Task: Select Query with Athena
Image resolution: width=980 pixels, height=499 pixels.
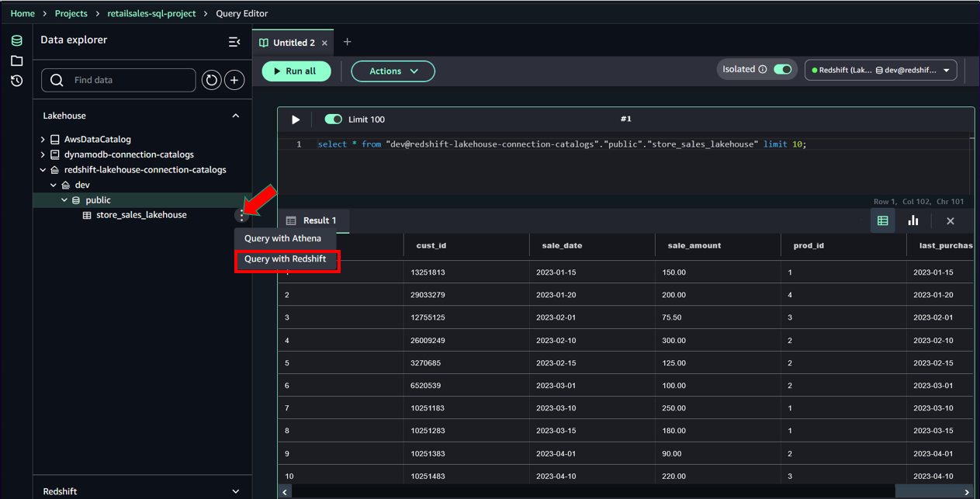Action: coord(282,238)
